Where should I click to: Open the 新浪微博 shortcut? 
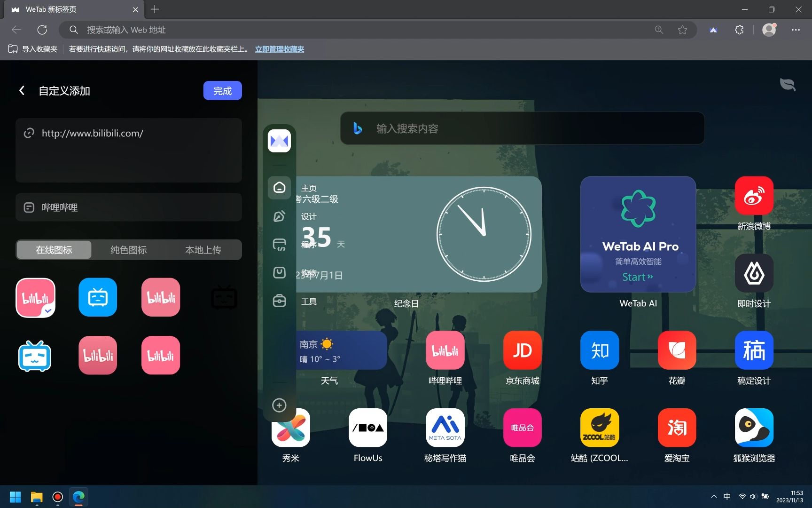[x=754, y=196]
